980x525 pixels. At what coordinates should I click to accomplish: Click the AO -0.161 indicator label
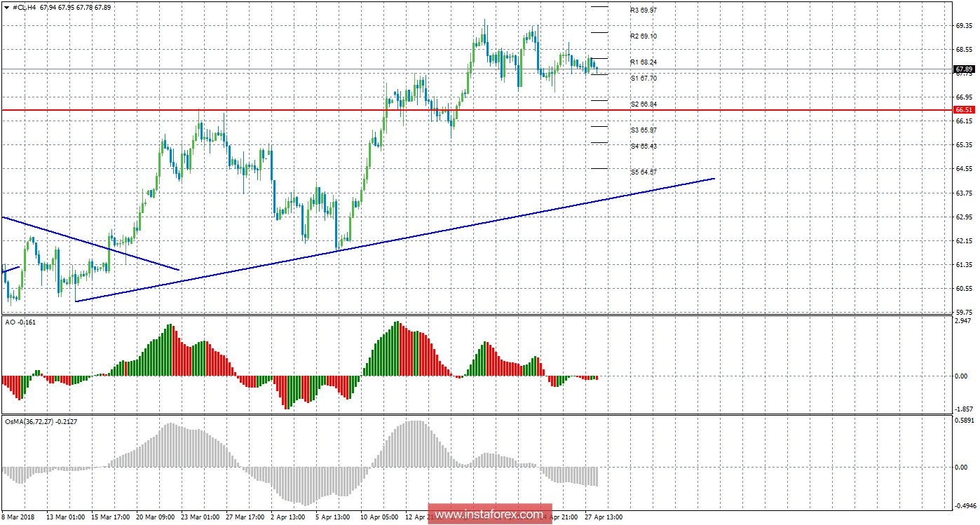tap(20, 321)
